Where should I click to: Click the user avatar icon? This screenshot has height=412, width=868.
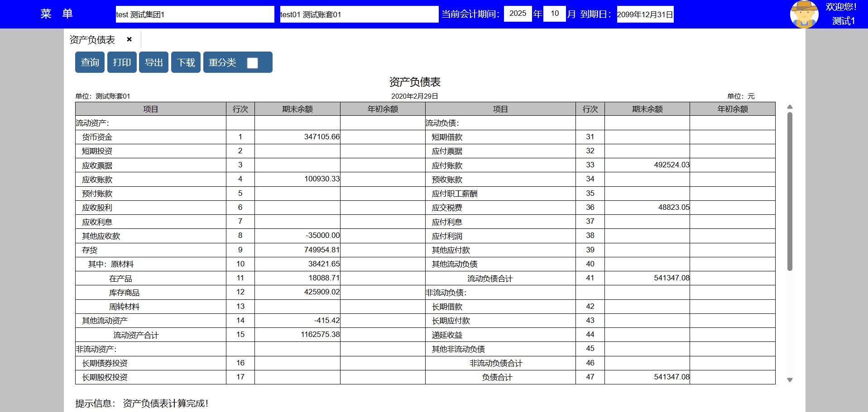coord(804,14)
